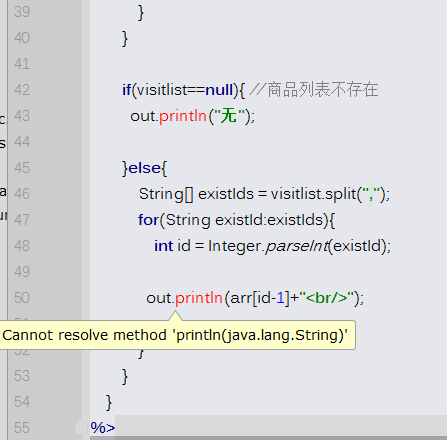This screenshot has height=440, width=447.
Task: Click the red println on line 43
Action: tap(183, 116)
